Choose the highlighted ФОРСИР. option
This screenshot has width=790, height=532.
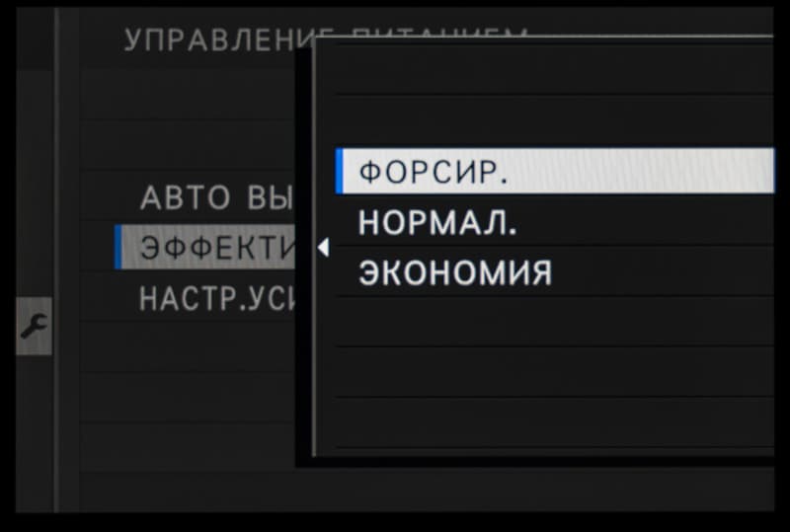coord(555,172)
